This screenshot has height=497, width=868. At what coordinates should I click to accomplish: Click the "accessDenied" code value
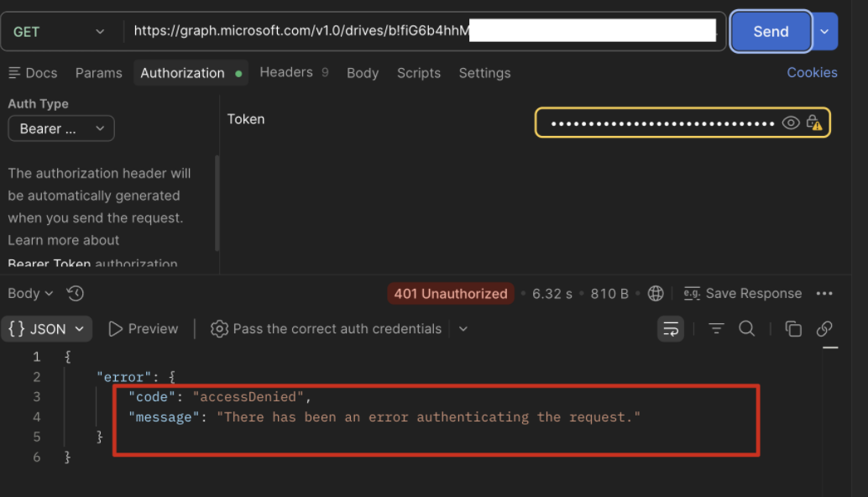coord(248,397)
